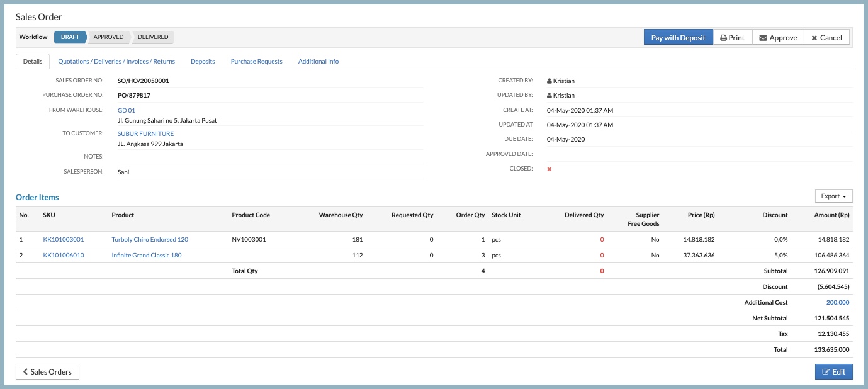Click the user icon beside Created By Kristian

click(x=550, y=81)
